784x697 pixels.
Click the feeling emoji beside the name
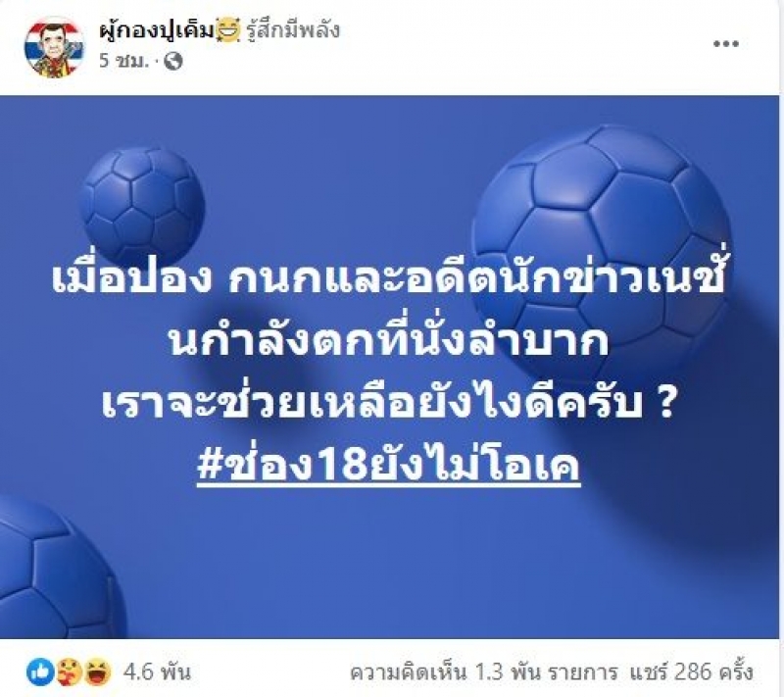point(228,30)
